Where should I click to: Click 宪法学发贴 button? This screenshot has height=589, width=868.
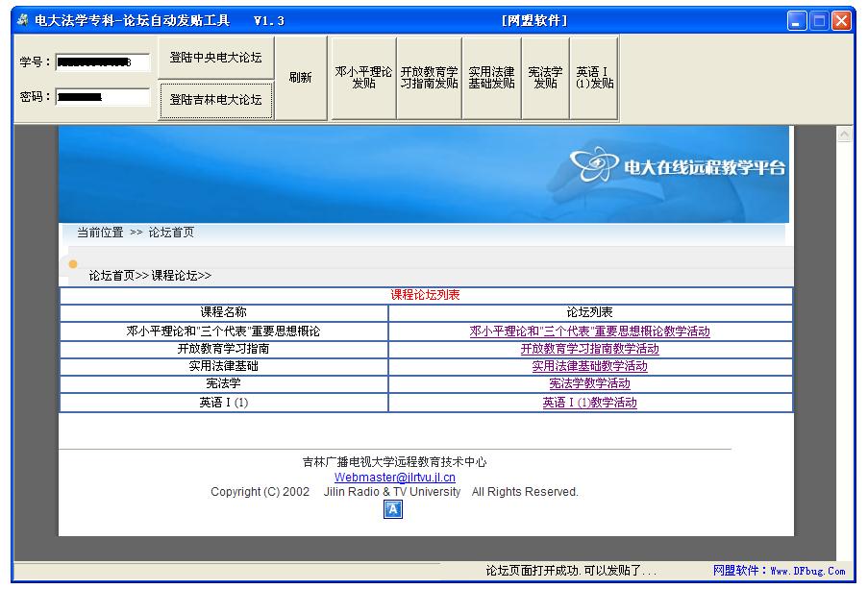pyautogui.click(x=545, y=78)
